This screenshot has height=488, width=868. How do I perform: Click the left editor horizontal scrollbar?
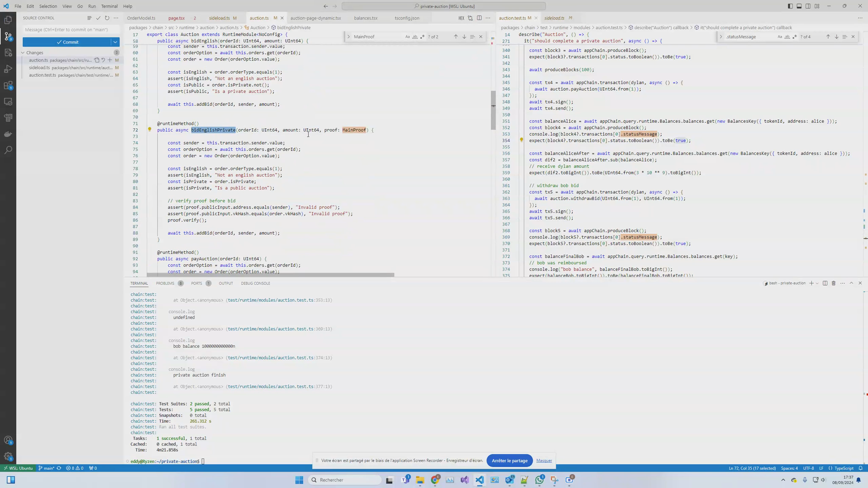(270, 275)
